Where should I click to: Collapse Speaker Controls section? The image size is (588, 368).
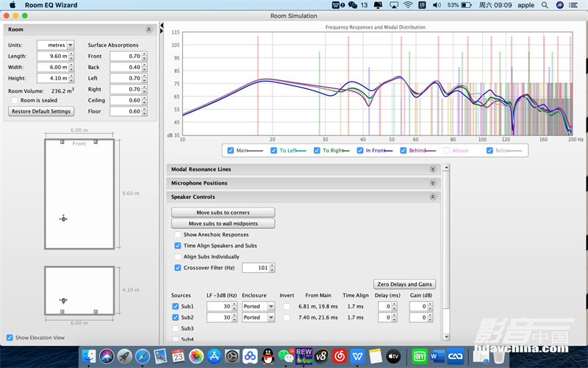(x=433, y=197)
